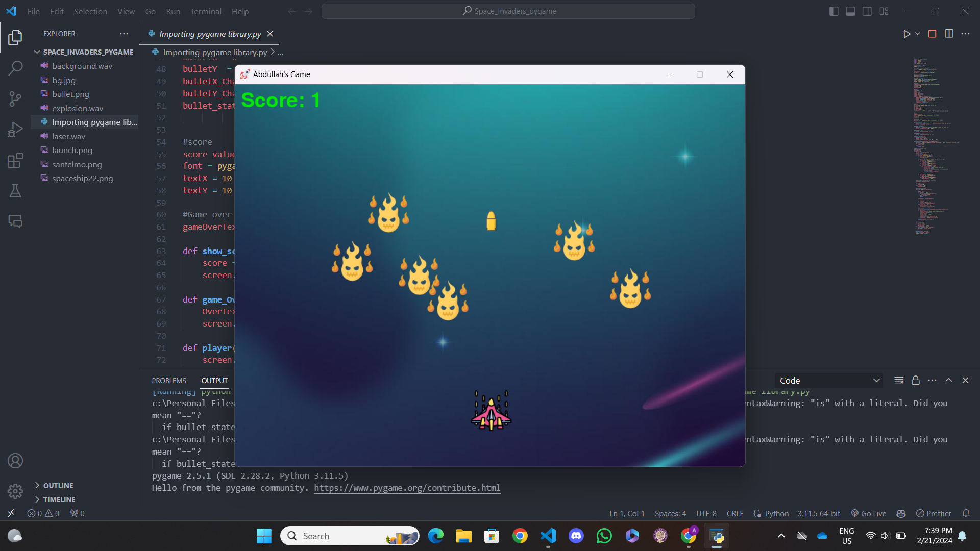Change the Python language mode
Screen dimensions: 980x551
pyautogui.click(x=776, y=513)
